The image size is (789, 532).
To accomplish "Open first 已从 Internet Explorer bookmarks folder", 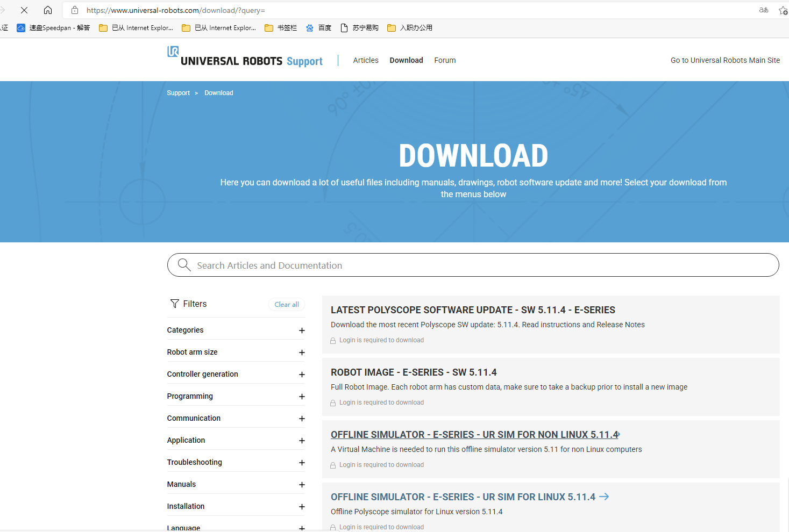I will click(x=136, y=28).
